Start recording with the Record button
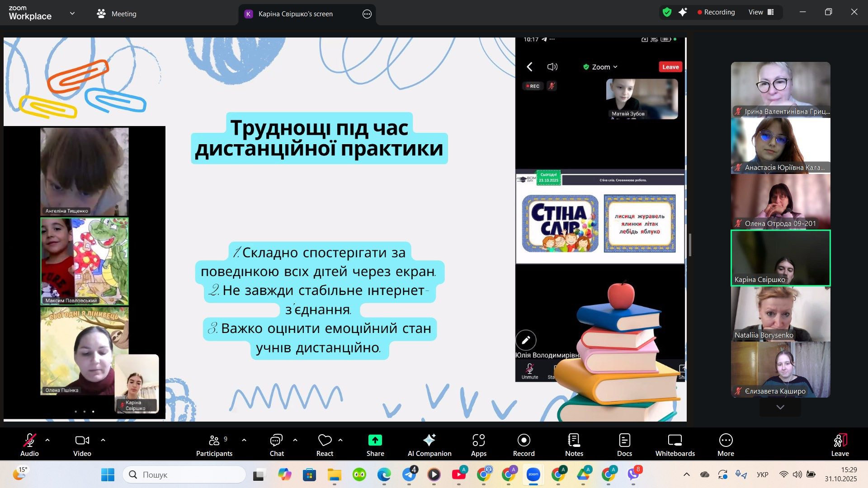Image resolution: width=868 pixels, height=488 pixels. click(524, 445)
